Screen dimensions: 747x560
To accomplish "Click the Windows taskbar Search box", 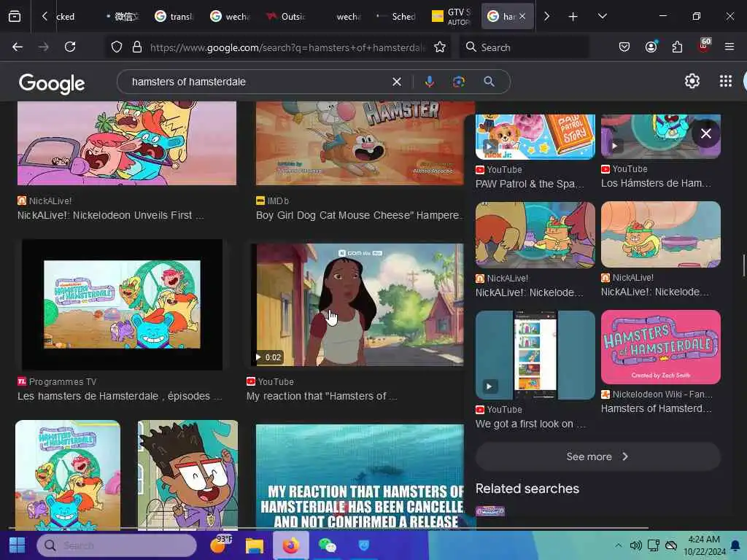I will (x=117, y=545).
